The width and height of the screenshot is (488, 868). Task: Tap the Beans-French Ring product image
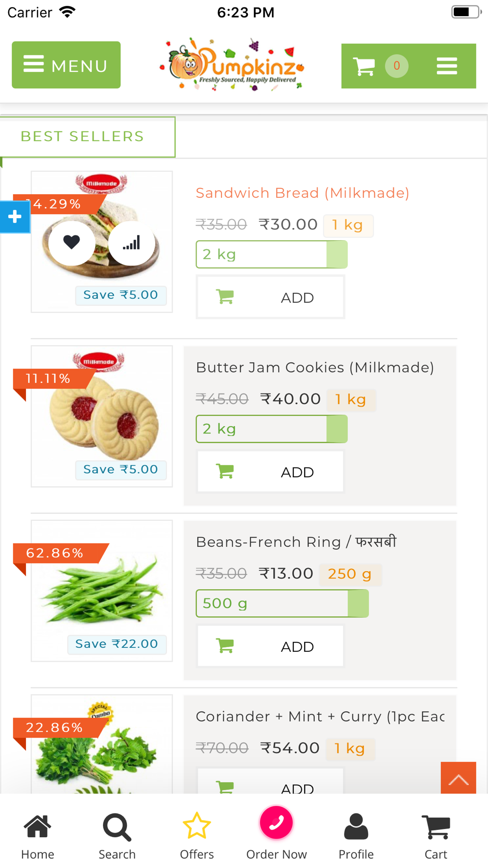tap(102, 591)
